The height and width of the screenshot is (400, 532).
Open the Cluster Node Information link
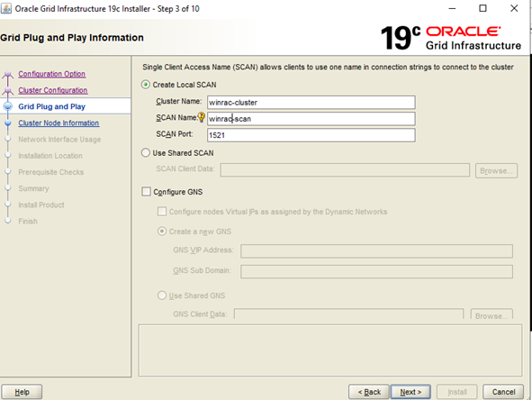pos(59,123)
